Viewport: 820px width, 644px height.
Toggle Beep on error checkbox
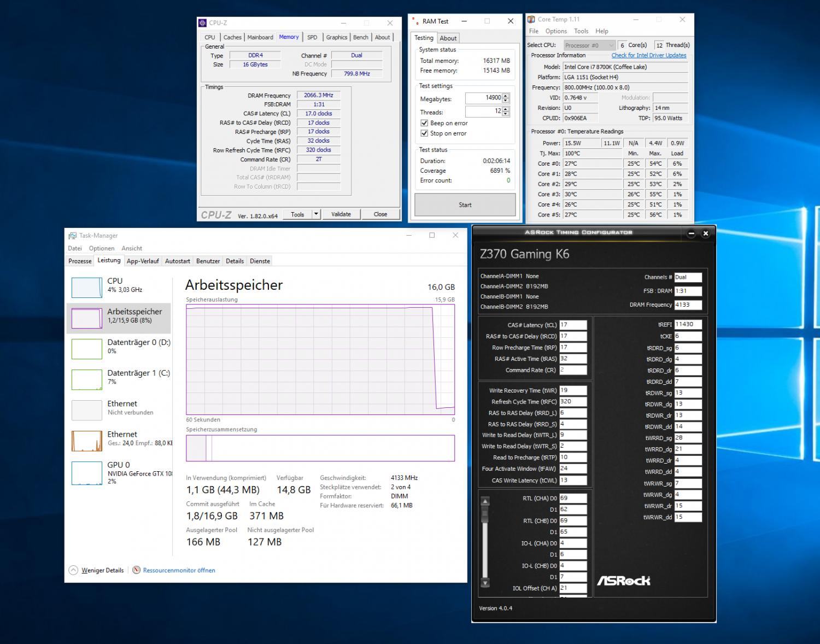pos(424,123)
